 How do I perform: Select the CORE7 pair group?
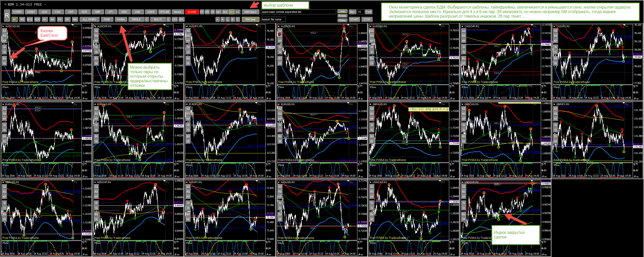(x=31, y=12)
